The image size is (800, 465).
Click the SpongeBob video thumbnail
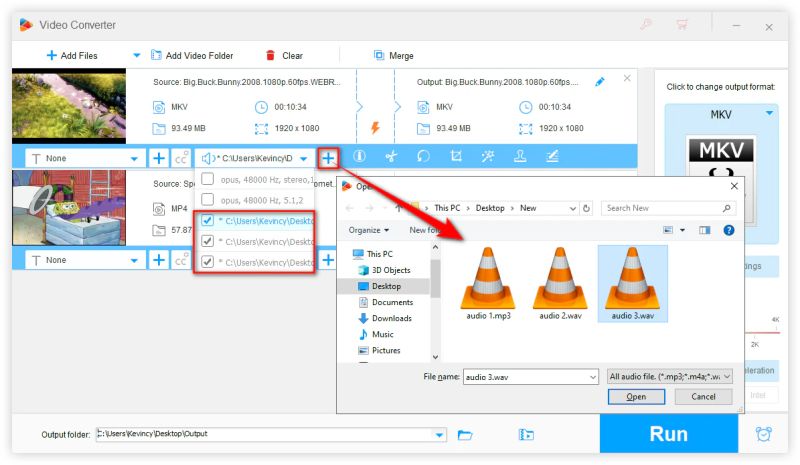69,208
